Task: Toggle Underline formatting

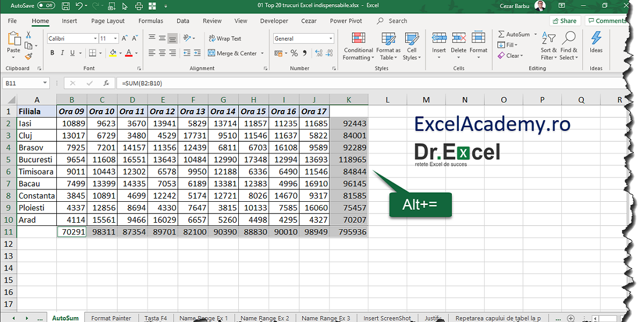Action: (x=72, y=53)
